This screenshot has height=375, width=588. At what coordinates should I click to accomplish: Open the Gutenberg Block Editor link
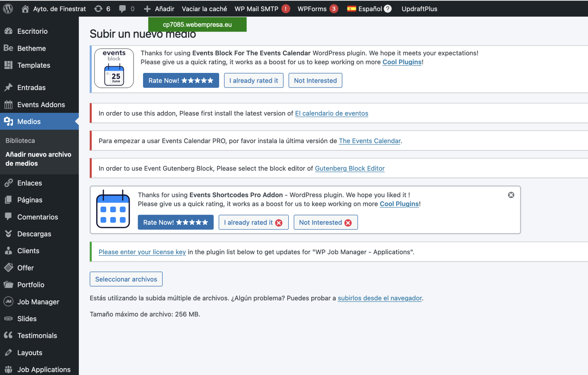pos(350,168)
